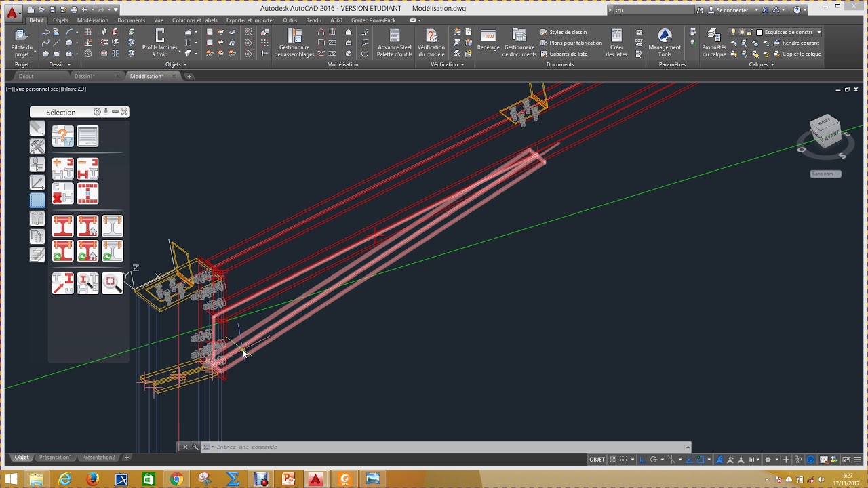Open Gestionnaire des assemblages
This screenshot has width=868, height=488.
point(294,42)
